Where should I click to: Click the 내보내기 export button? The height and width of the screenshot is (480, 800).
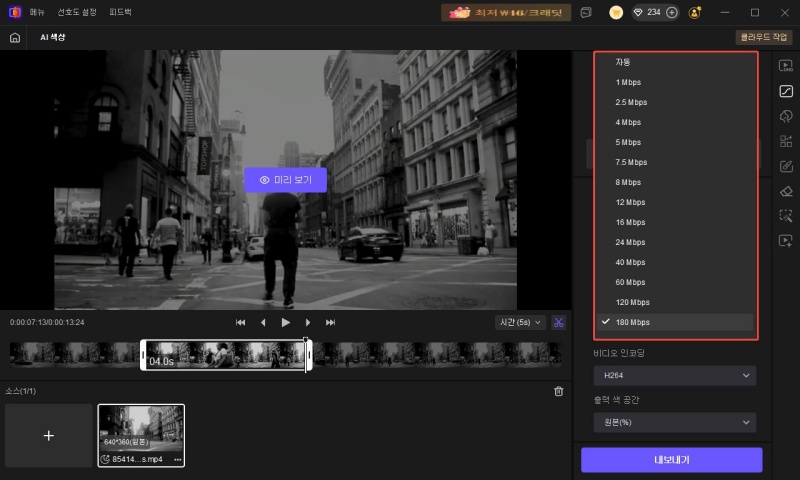click(x=671, y=460)
